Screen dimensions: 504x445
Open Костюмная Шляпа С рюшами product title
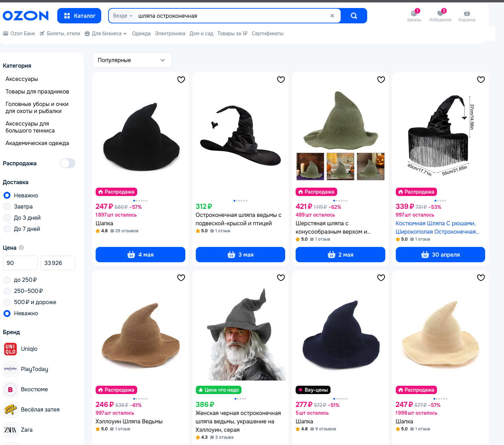click(x=437, y=227)
